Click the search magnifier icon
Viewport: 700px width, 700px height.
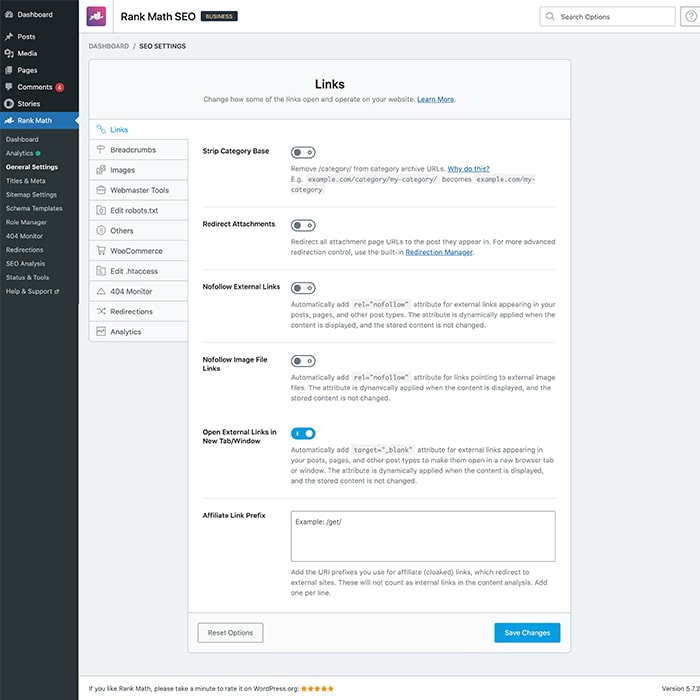(550, 17)
